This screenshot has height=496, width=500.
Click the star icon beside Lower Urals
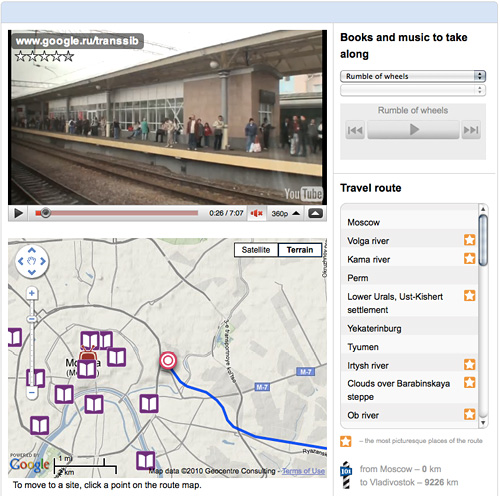pyautogui.click(x=470, y=295)
